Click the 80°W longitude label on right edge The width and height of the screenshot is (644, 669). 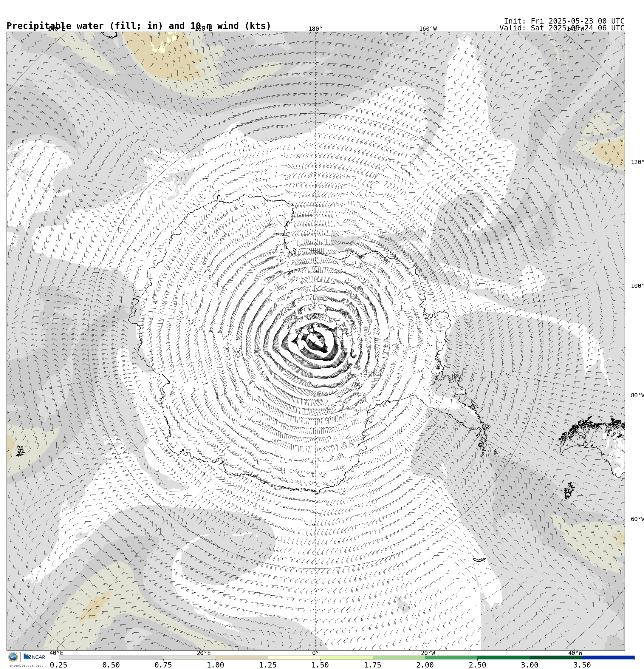[637, 395]
